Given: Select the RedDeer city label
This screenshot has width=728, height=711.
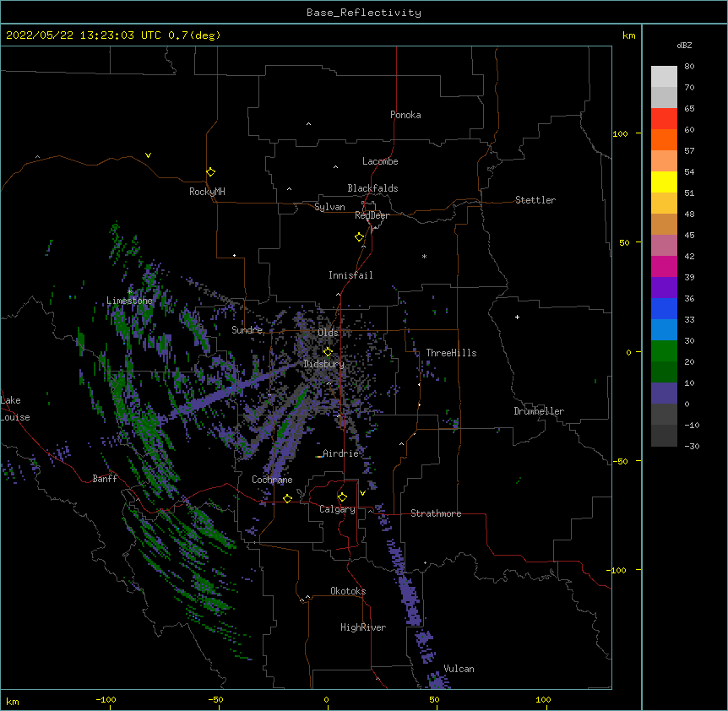Looking at the screenshot, I should [372, 215].
